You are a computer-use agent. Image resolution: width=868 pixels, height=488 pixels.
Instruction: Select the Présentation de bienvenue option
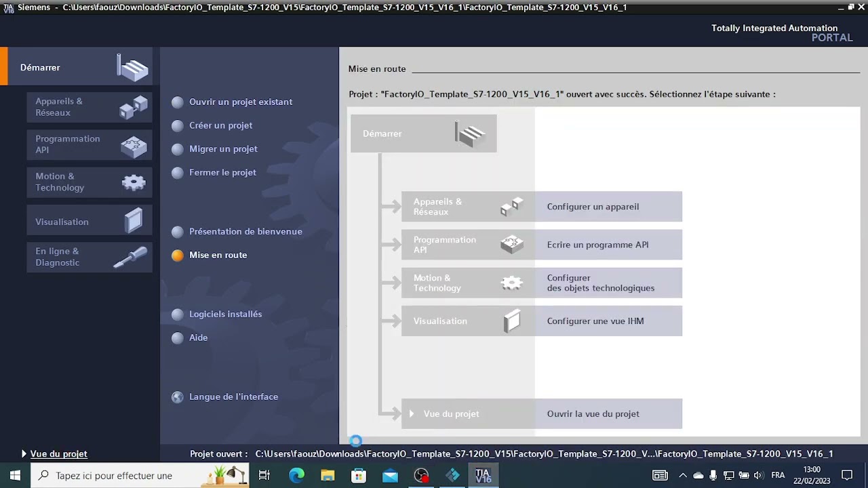[x=237, y=232]
